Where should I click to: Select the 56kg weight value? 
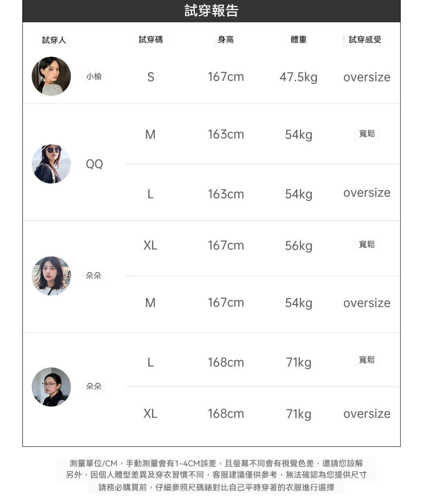click(x=299, y=246)
